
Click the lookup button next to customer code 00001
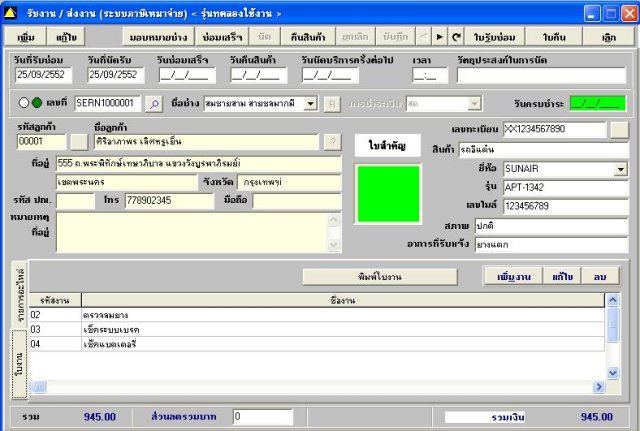79,142
